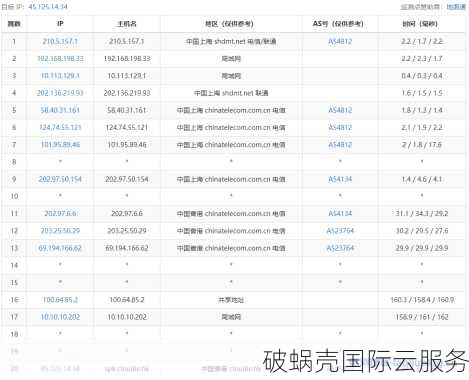
Task: Select region cell in the 202.97.50.154 row
Action: pyautogui.click(x=231, y=179)
